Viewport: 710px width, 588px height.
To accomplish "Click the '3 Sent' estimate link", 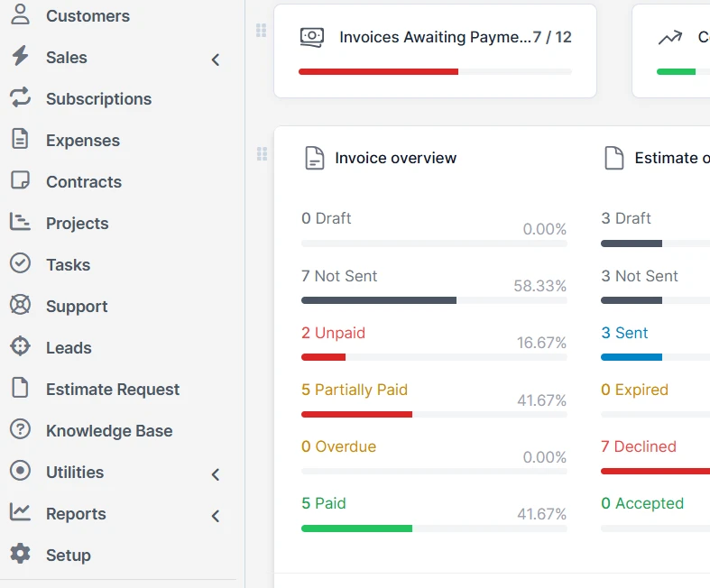I will (x=624, y=333).
